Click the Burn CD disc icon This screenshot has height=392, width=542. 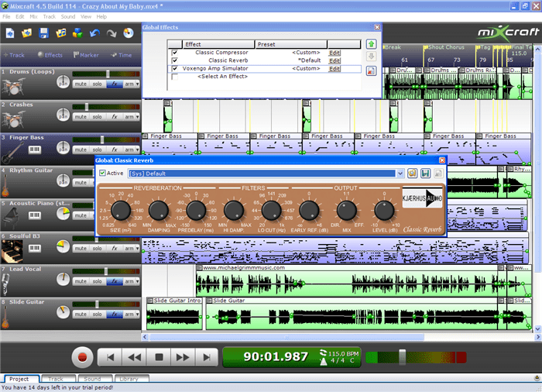(129, 33)
